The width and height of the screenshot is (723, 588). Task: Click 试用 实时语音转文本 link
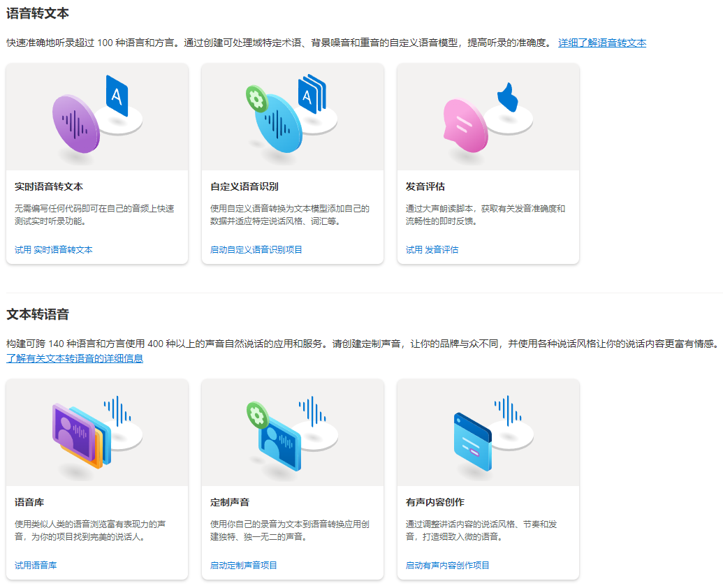coord(54,249)
